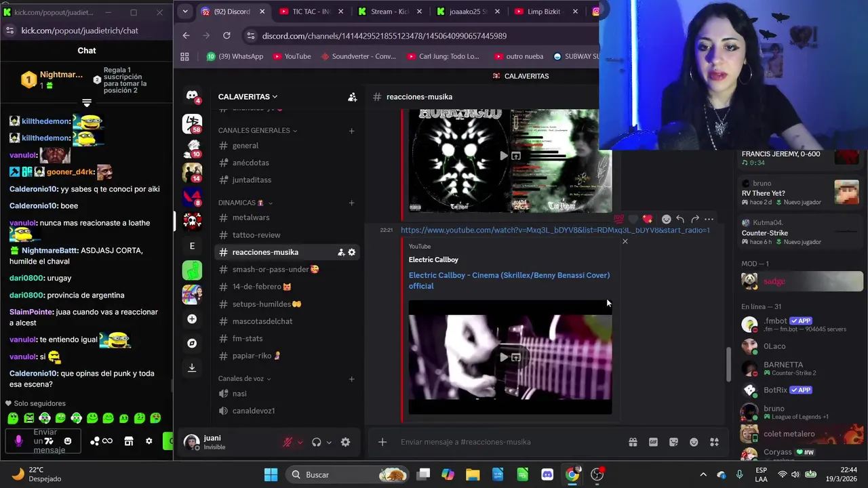
Task: Switch to Stream - Kick browser tab
Action: point(391,12)
